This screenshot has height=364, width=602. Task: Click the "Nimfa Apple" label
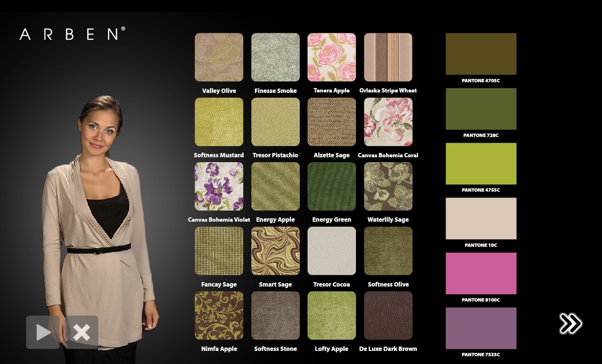(219, 349)
